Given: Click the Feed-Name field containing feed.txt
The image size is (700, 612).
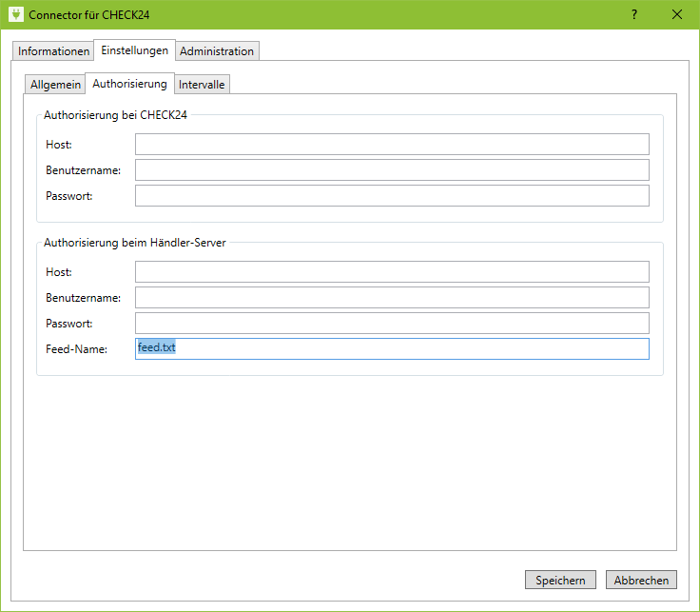Looking at the screenshot, I should (392, 349).
